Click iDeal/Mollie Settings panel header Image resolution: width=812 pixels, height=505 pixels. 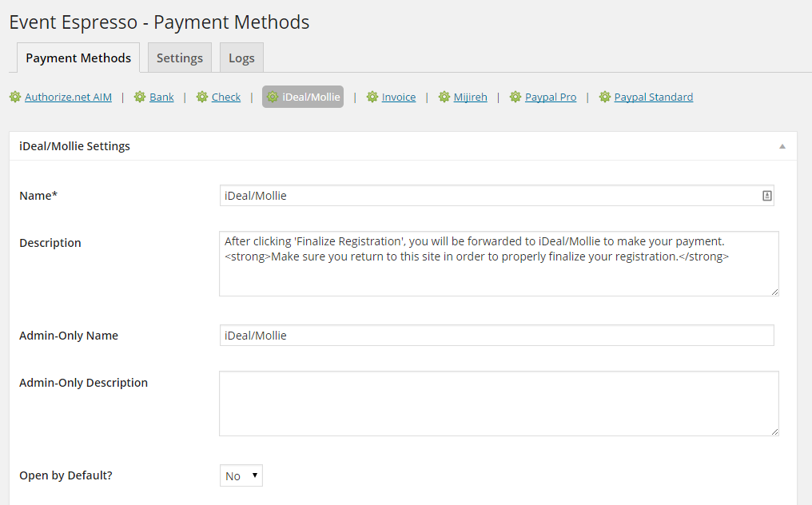403,146
